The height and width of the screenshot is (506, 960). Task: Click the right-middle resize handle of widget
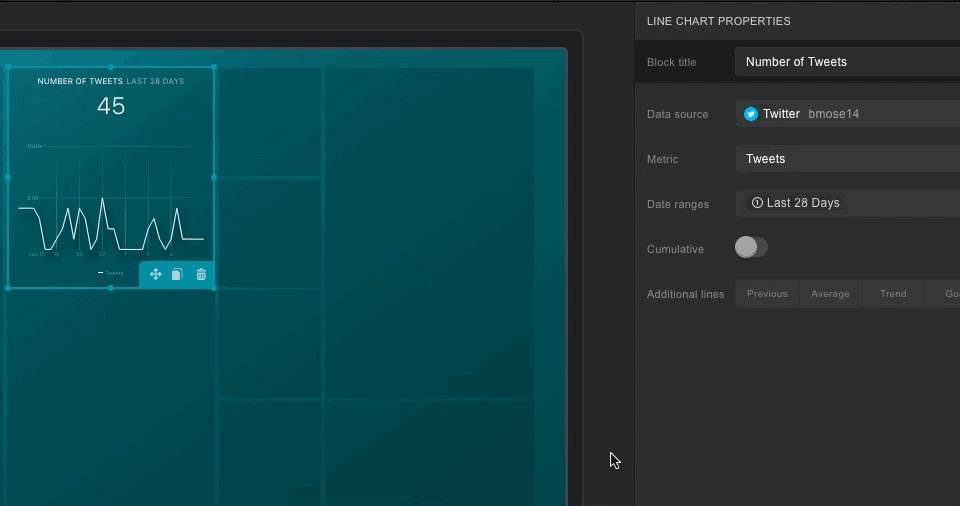coord(214,177)
